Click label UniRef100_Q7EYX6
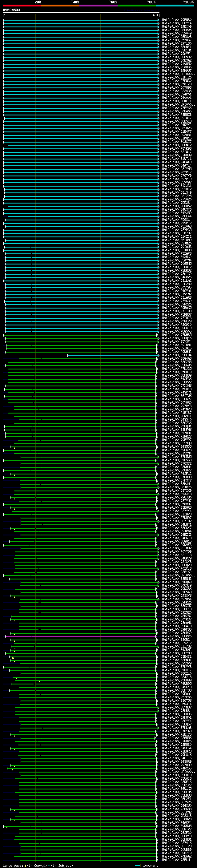Image resolution: width=197 pixels, height=868 pixels. point(177,108)
